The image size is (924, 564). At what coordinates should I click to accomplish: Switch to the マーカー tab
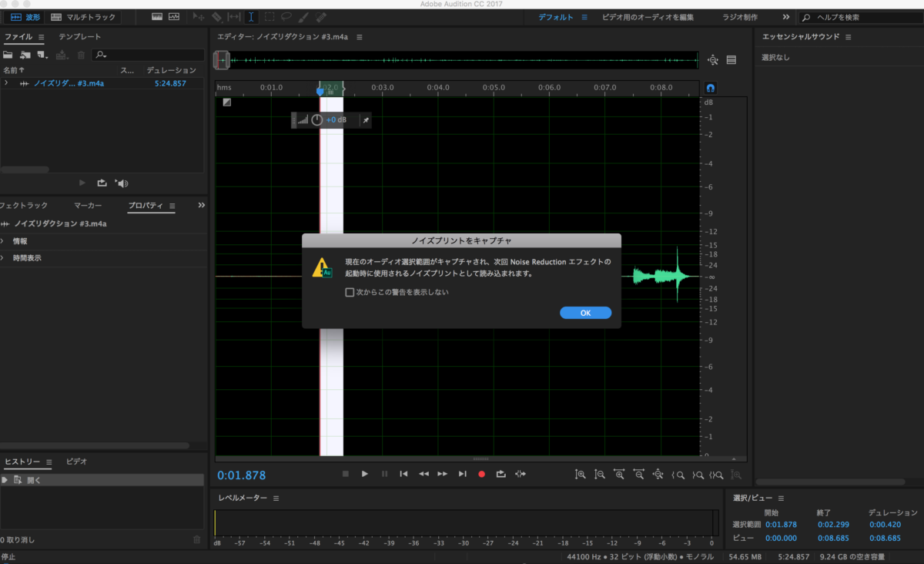click(x=88, y=206)
